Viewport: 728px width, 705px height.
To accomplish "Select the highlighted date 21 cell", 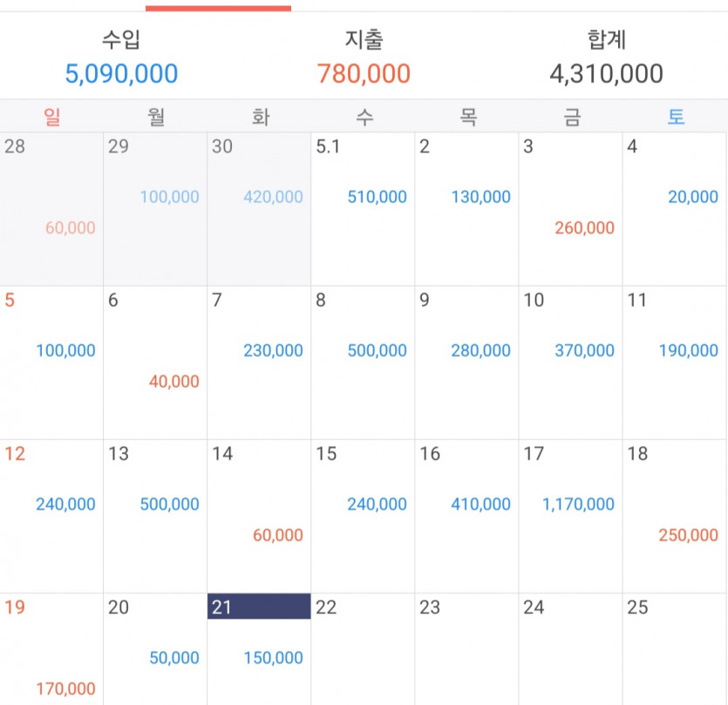I will pos(259,649).
